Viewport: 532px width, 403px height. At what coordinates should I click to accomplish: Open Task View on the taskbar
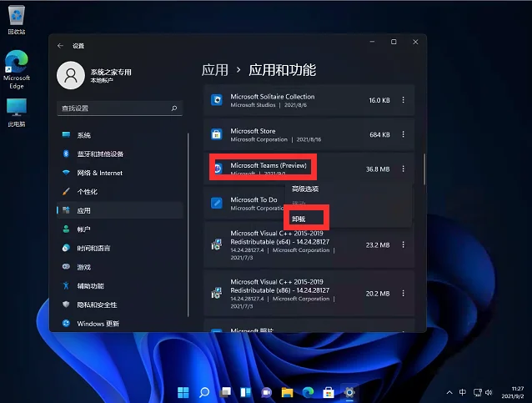tap(225, 392)
